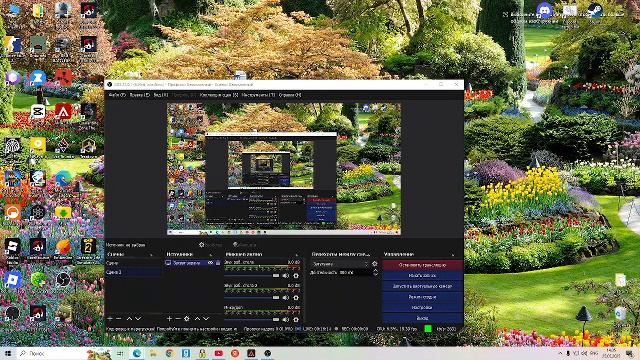Image resolution: width=640 pixels, height=360 pixels.
Task: Toggle eye visibility of the Захват экрана source
Action: point(210,263)
